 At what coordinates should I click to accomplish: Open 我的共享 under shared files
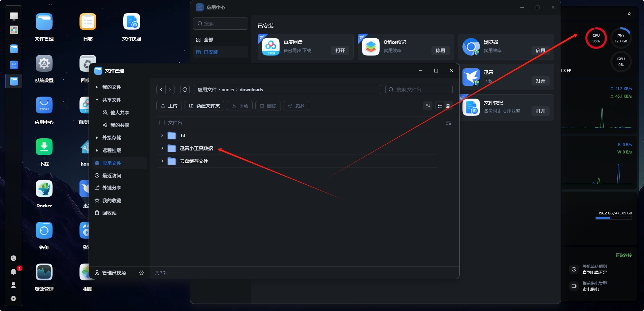[119, 125]
